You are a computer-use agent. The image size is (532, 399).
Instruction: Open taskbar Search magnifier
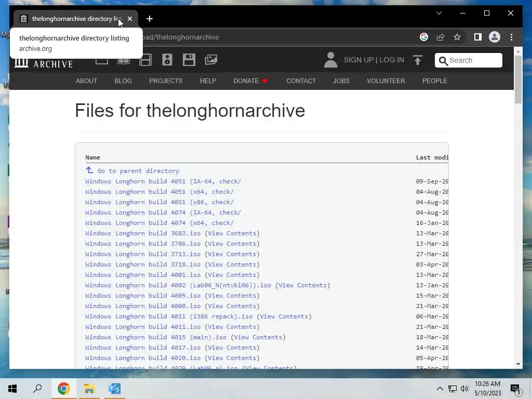click(x=37, y=389)
